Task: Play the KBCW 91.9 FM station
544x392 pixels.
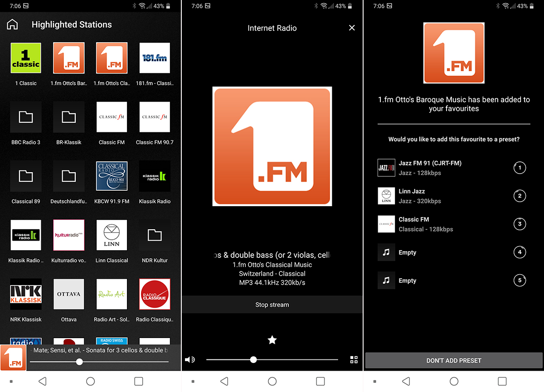Action: (x=112, y=176)
